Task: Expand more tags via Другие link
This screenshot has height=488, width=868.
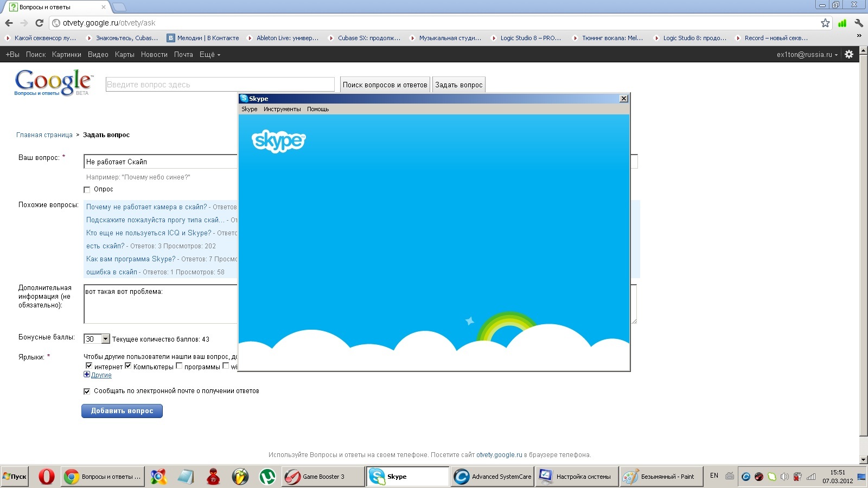Action: click(101, 375)
